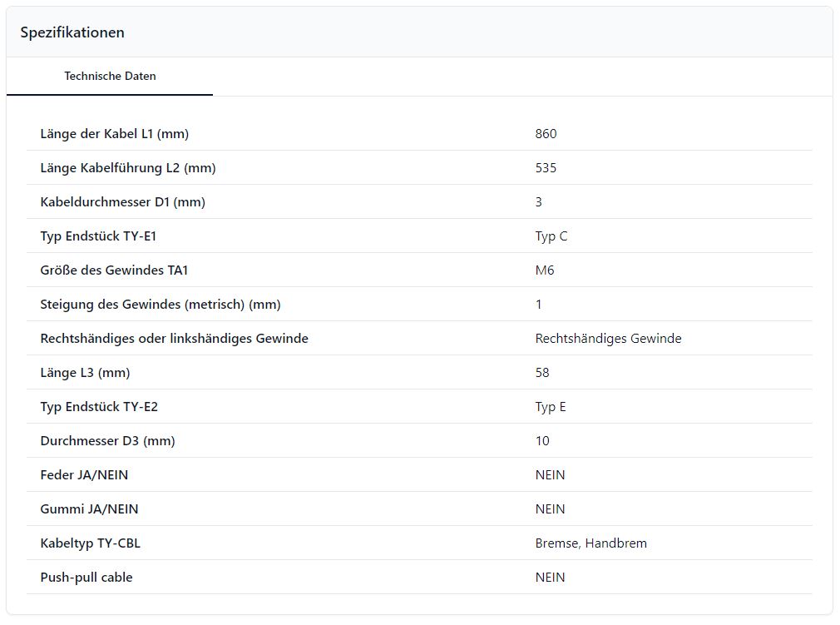
Task: Select the Durchmesser D3 label
Action: pos(107,441)
